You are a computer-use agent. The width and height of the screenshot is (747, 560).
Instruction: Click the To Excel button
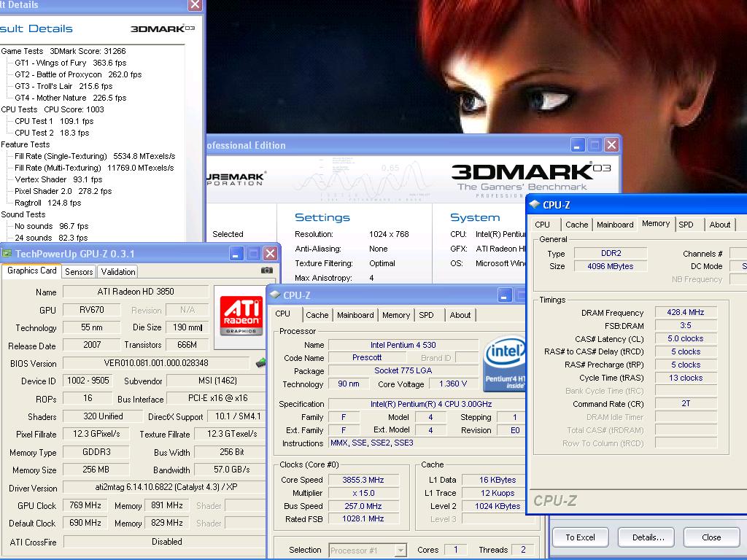tap(580, 537)
